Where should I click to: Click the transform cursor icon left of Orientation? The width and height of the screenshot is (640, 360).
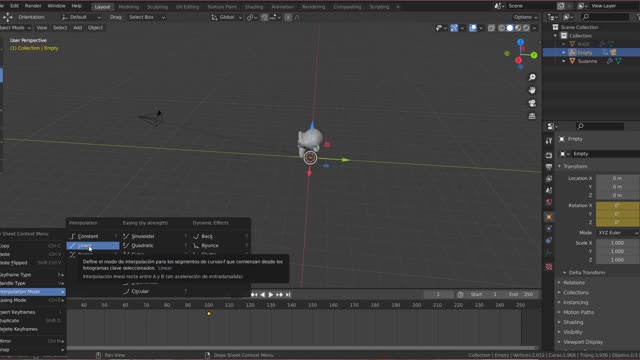7,17
